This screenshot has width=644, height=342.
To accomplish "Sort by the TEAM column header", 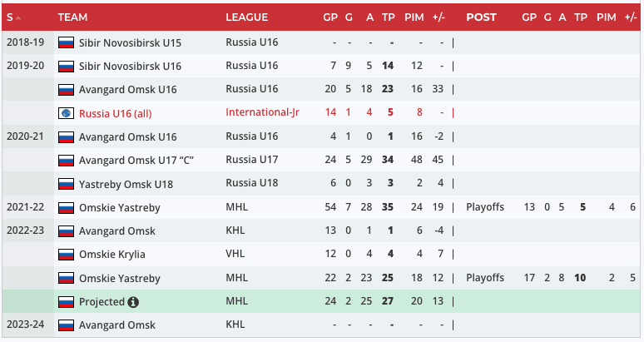I will point(74,17).
